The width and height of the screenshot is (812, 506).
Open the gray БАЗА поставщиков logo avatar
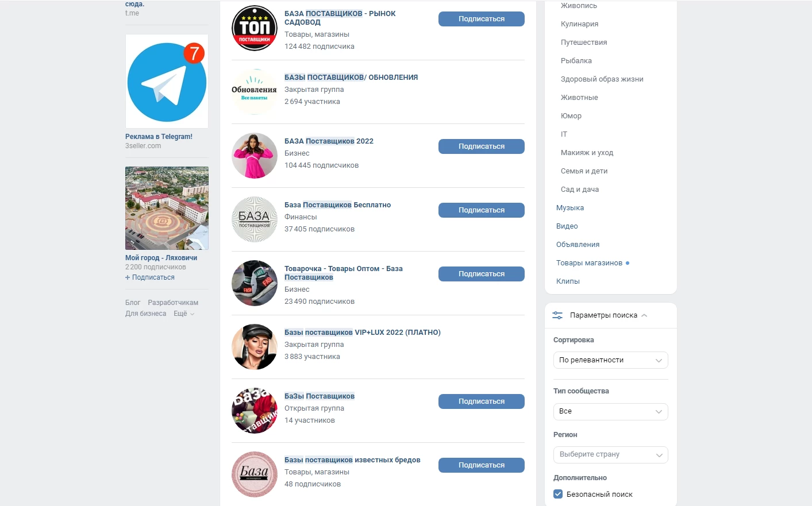click(x=255, y=219)
